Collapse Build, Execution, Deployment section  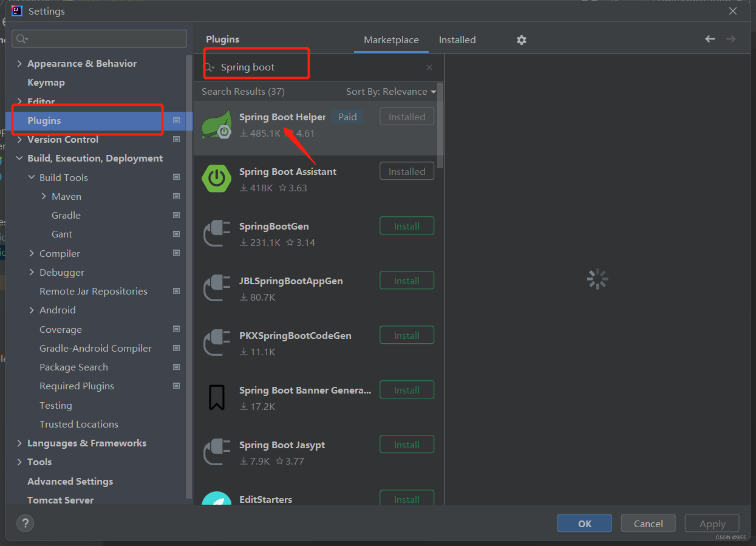[x=19, y=159]
